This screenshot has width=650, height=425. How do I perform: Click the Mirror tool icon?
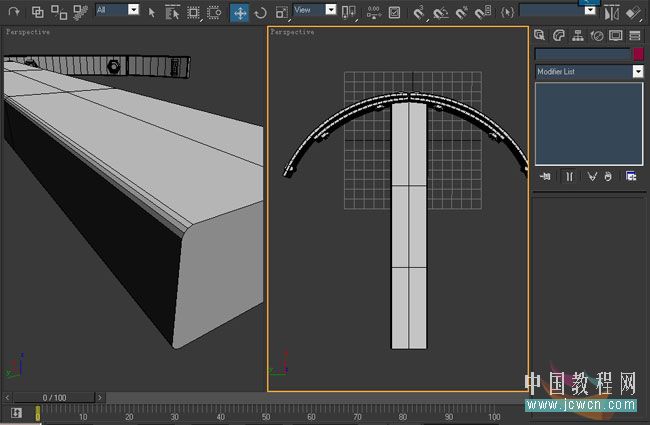pyautogui.click(x=611, y=13)
